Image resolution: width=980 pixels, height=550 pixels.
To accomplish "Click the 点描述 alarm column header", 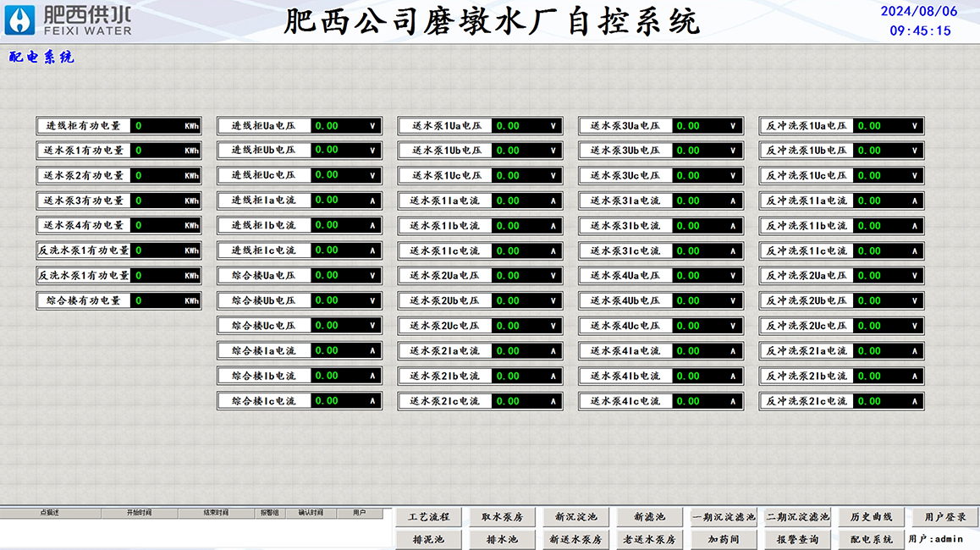I will 50,513.
